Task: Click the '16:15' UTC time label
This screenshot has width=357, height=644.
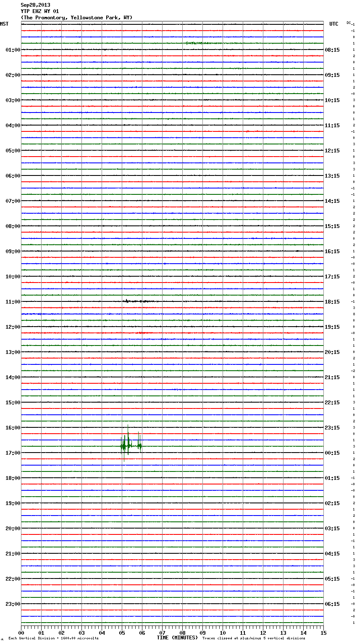Action: tap(332, 251)
